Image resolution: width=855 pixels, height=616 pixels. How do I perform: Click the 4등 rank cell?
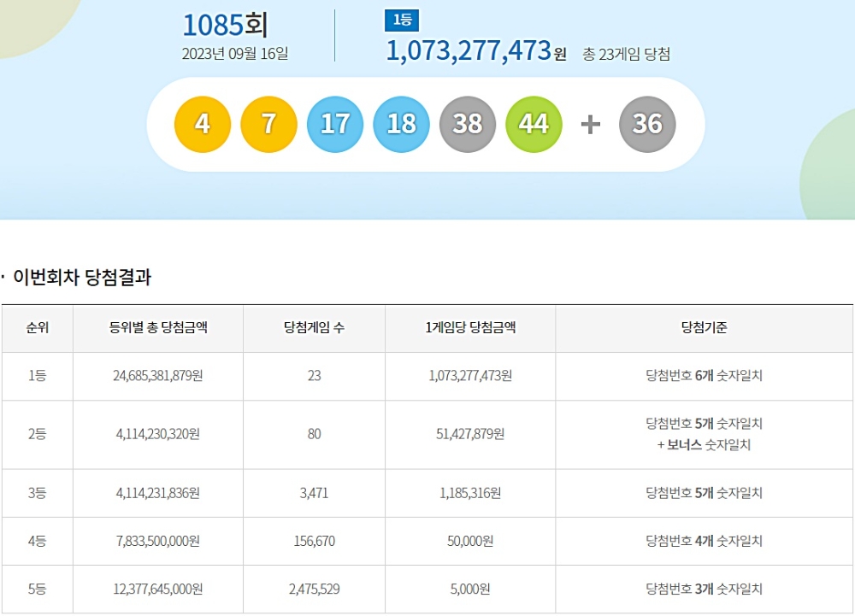click(38, 542)
